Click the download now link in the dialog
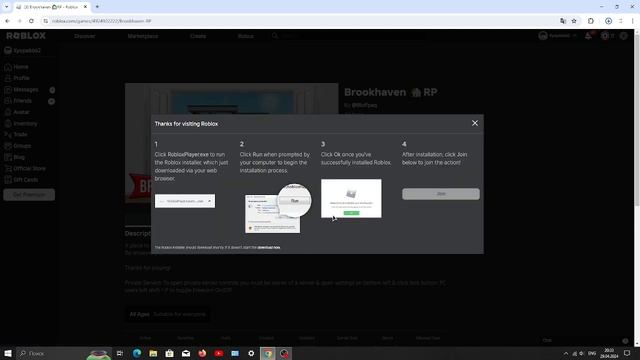640x360 pixels. click(x=269, y=247)
